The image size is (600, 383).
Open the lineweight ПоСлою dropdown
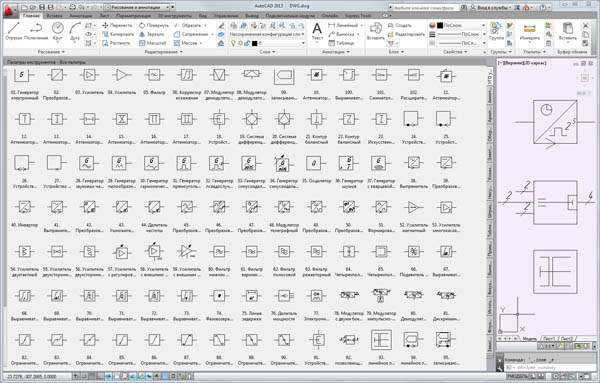pos(461,34)
